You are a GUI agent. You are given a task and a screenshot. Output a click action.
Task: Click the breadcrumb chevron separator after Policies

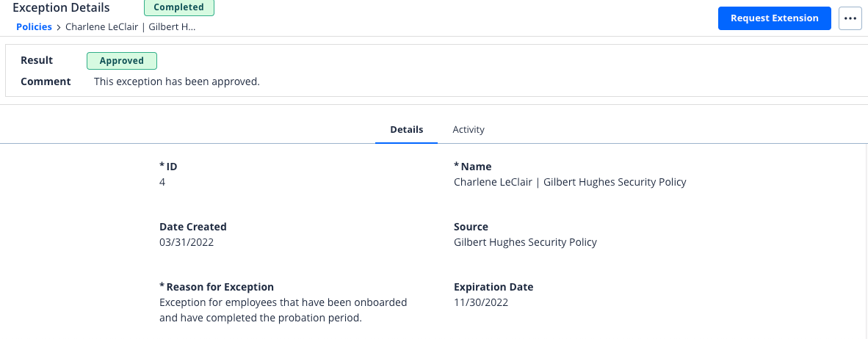click(59, 27)
